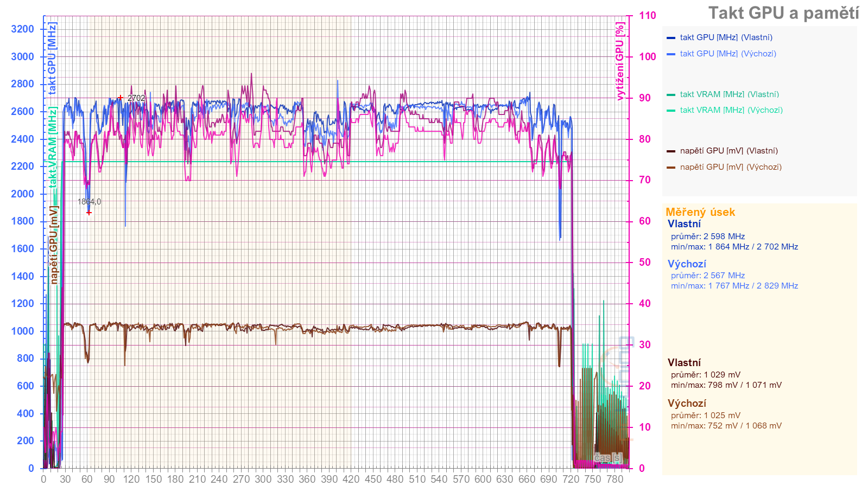Click vertical axis label 'takt GPU [MHz]'

(x=52, y=59)
